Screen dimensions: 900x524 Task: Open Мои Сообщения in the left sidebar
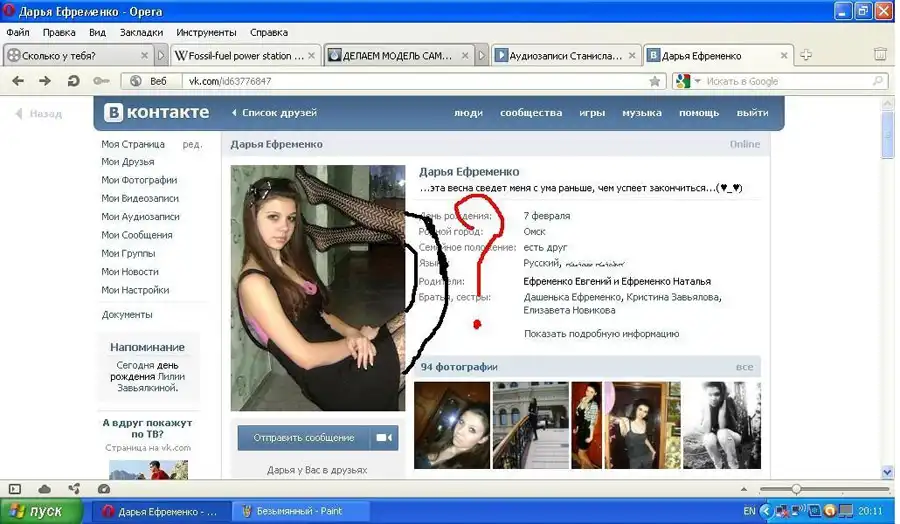click(137, 235)
